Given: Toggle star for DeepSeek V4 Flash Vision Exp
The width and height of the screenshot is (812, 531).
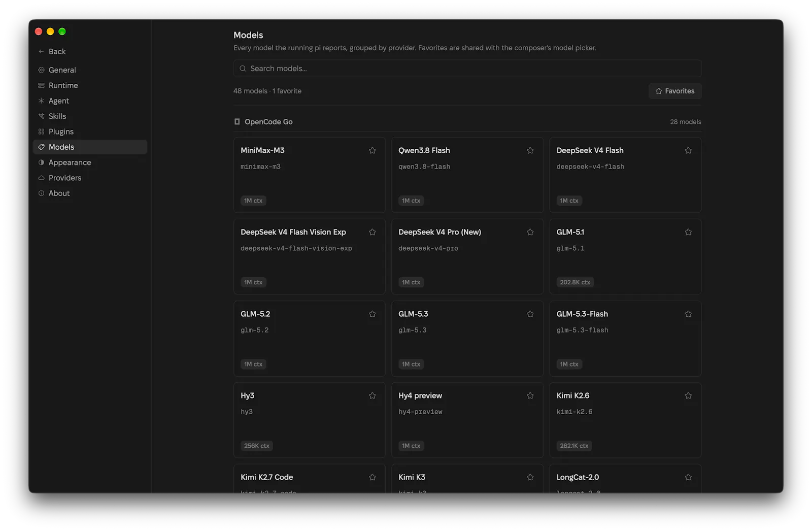Looking at the screenshot, I should click(x=372, y=232).
